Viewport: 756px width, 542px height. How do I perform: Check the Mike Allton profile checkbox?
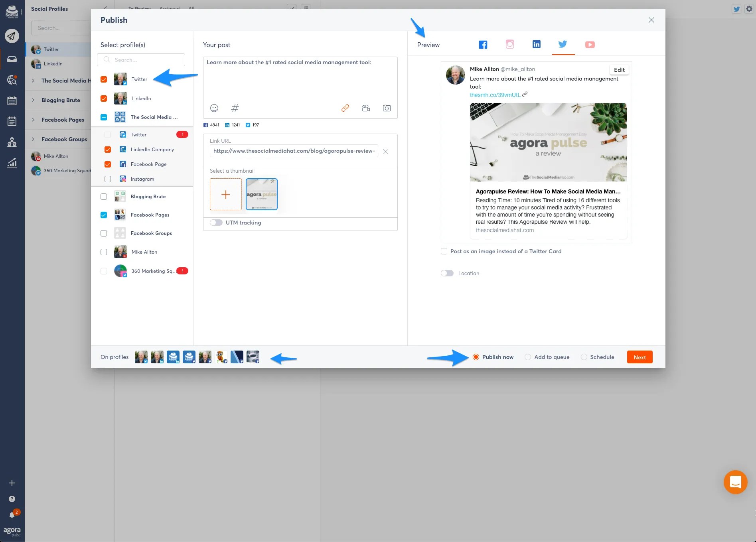104,252
